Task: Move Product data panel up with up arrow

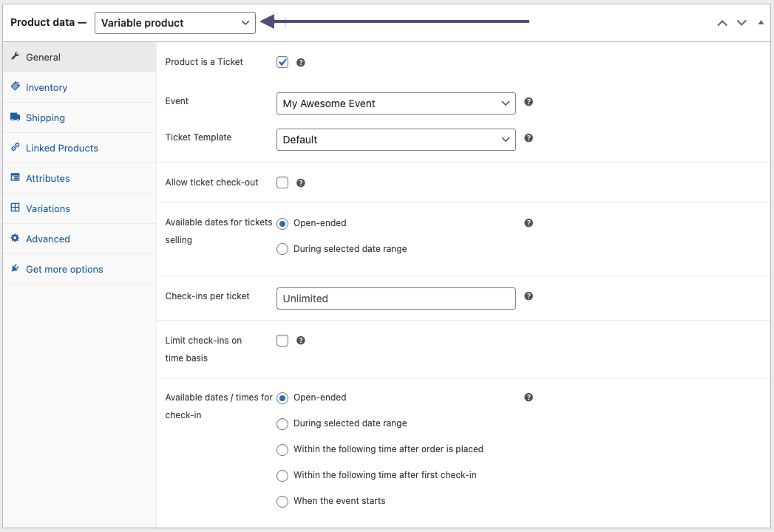Action: pos(722,23)
